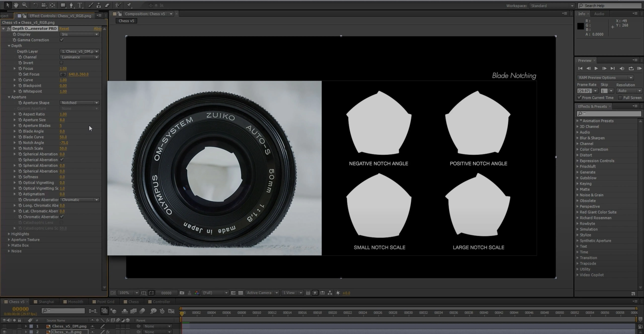
Task: Expand Blur & Sharpen effects category
Action: [577, 138]
